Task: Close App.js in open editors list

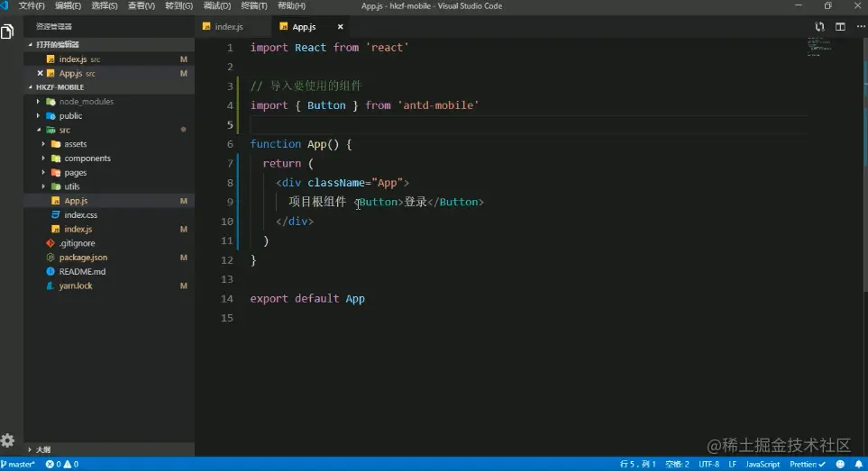Action: click(x=40, y=73)
